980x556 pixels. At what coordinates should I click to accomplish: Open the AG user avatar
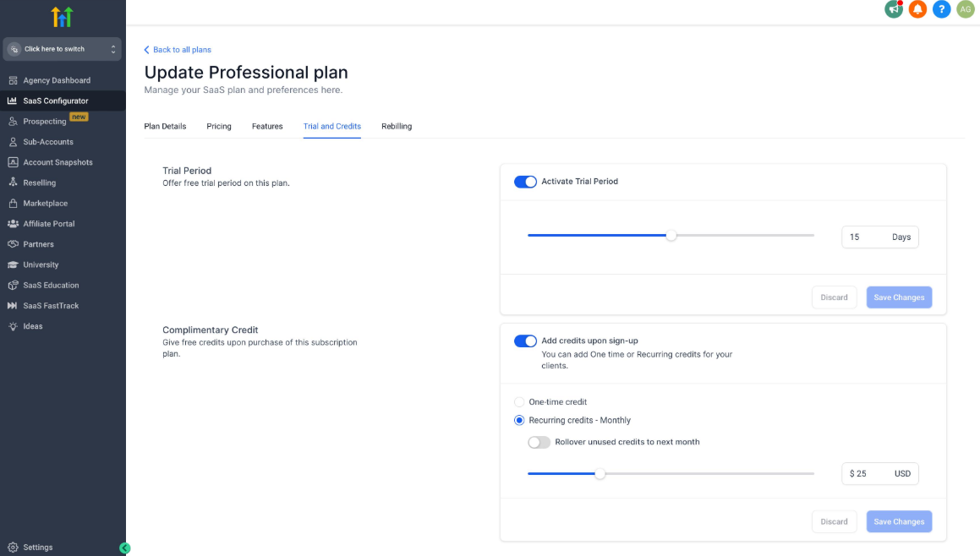(966, 9)
